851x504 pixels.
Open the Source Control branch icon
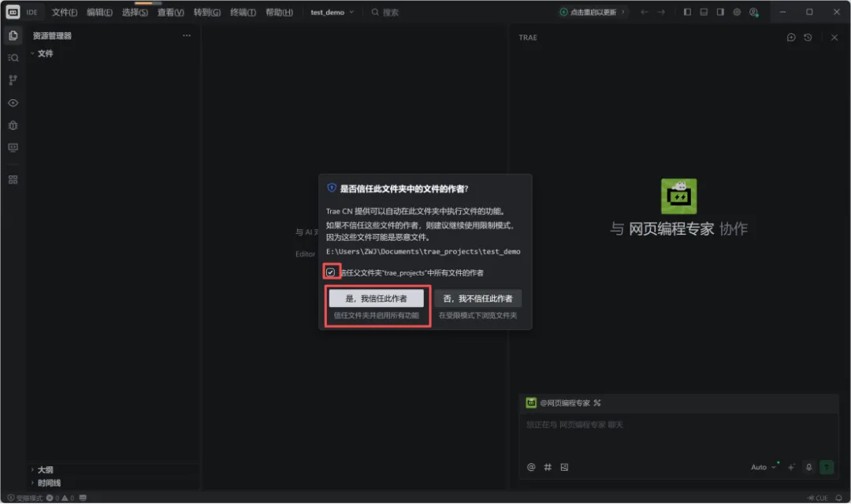point(13,80)
